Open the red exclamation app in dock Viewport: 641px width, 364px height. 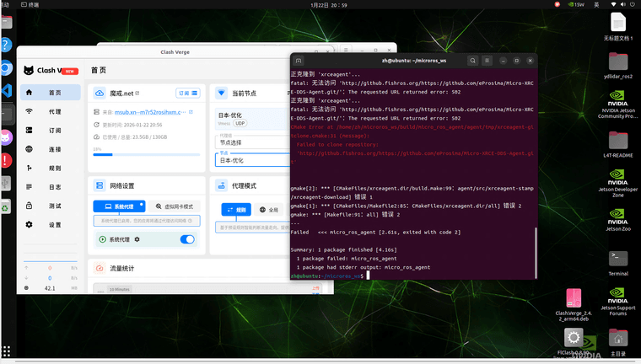[x=6, y=160]
